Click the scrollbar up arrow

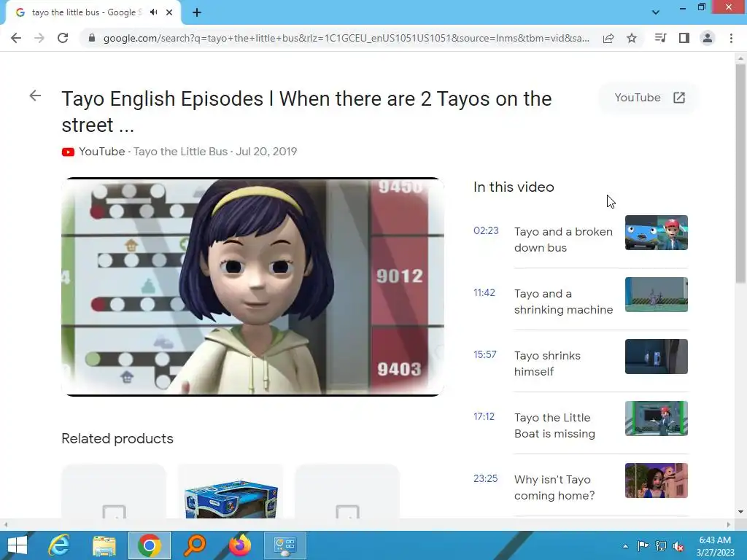coord(740,58)
